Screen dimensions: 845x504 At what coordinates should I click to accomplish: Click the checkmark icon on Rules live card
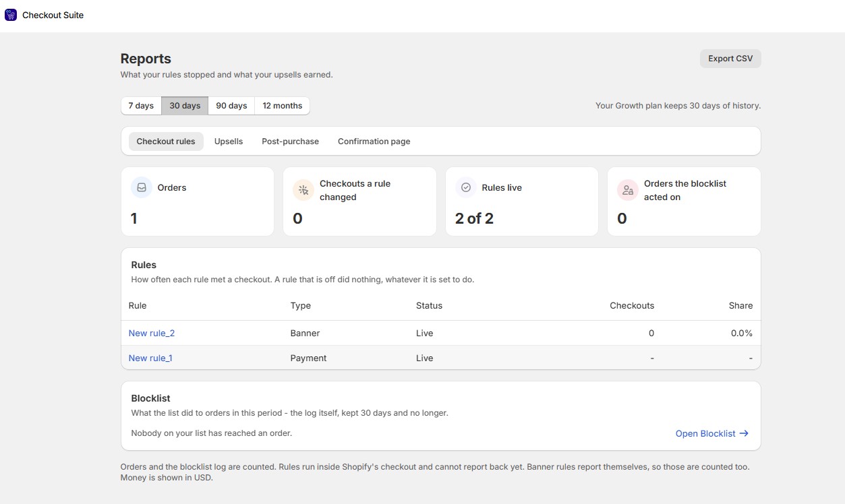click(466, 188)
